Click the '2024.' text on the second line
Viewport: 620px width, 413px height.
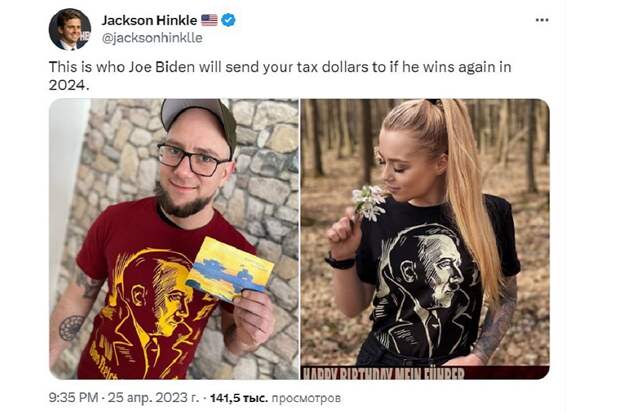tap(67, 85)
